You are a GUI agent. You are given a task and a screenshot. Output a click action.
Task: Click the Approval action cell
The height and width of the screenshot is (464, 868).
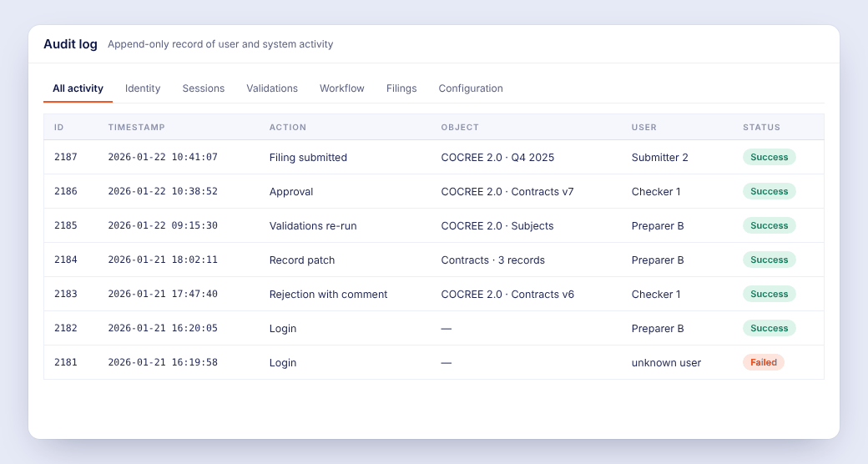pyautogui.click(x=291, y=192)
